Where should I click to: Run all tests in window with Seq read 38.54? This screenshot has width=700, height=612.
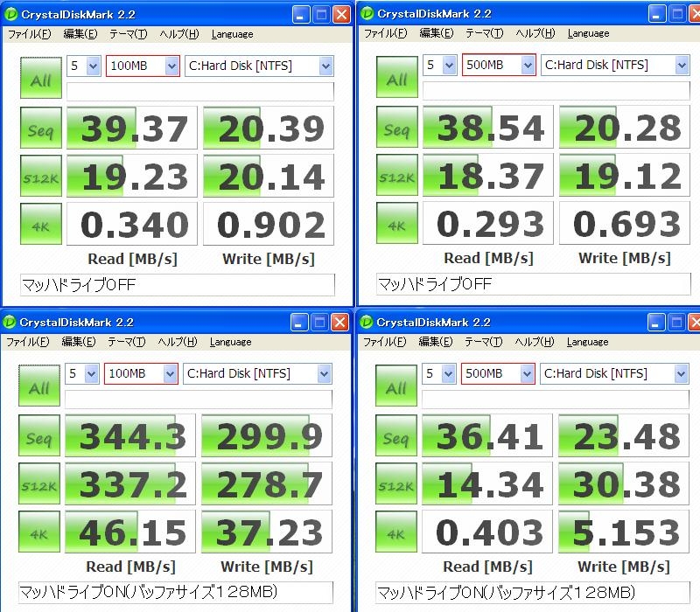(397, 77)
